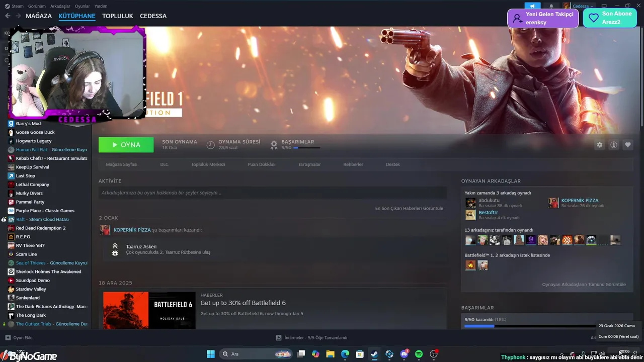Screen dimensions: 644x362
Task: Open the DLC link
Action: click(x=164, y=164)
